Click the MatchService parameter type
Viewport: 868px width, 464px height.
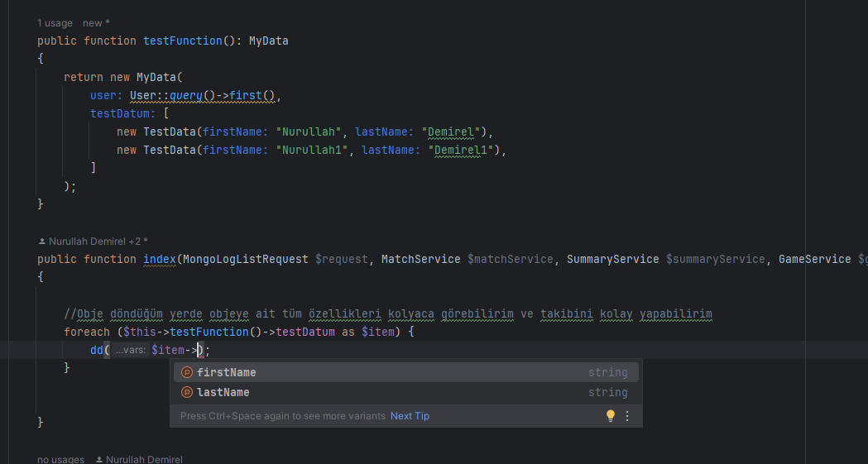(420, 260)
